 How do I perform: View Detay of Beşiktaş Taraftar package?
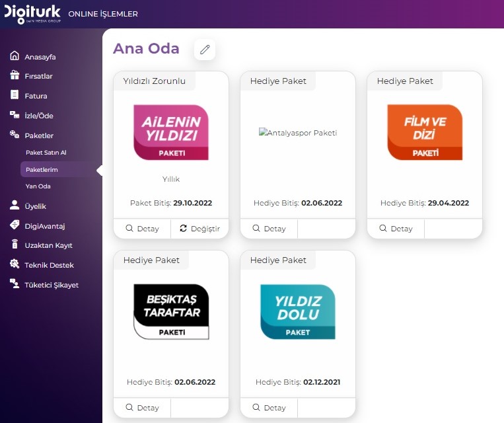(142, 408)
